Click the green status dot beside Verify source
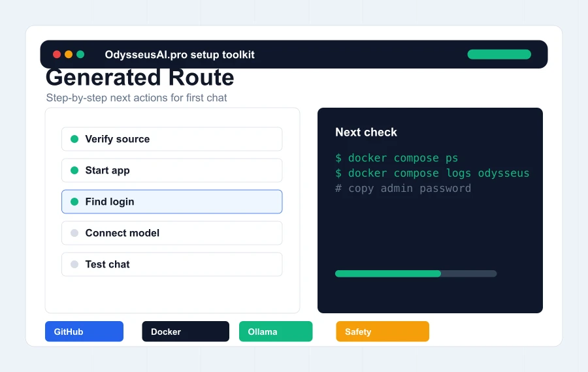 pos(74,139)
